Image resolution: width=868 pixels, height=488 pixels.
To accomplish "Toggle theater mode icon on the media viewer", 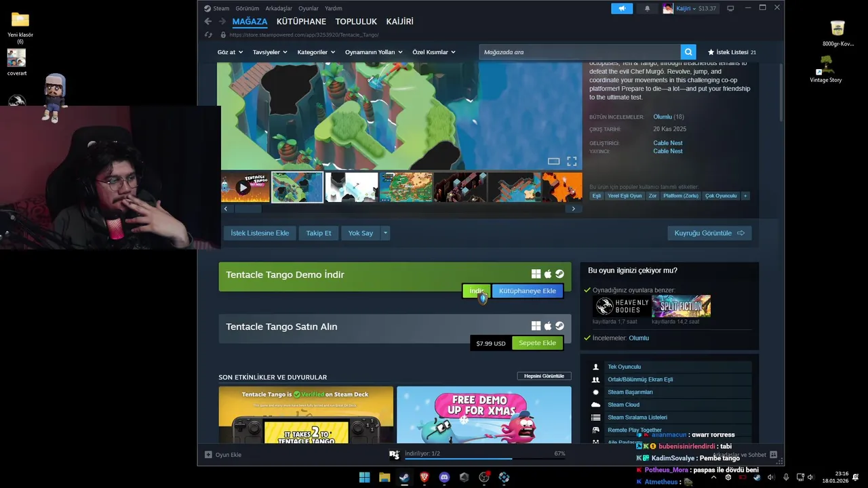I will pyautogui.click(x=553, y=161).
